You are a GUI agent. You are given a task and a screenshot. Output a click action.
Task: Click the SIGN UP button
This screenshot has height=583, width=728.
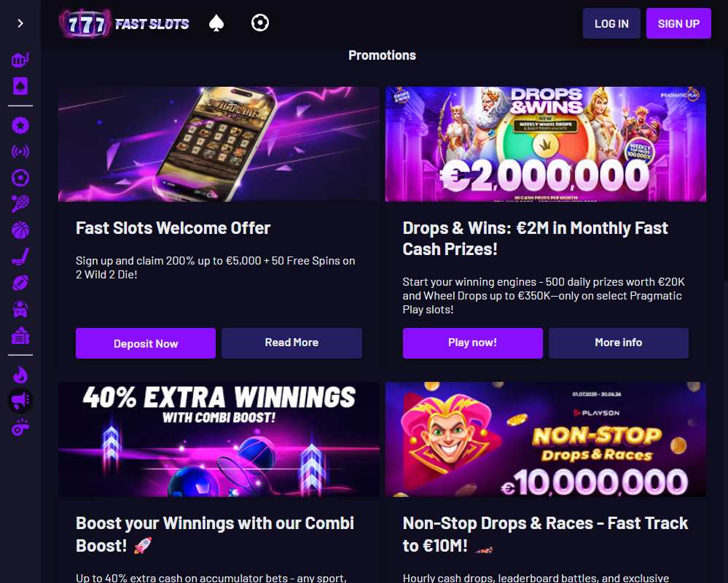[678, 23]
